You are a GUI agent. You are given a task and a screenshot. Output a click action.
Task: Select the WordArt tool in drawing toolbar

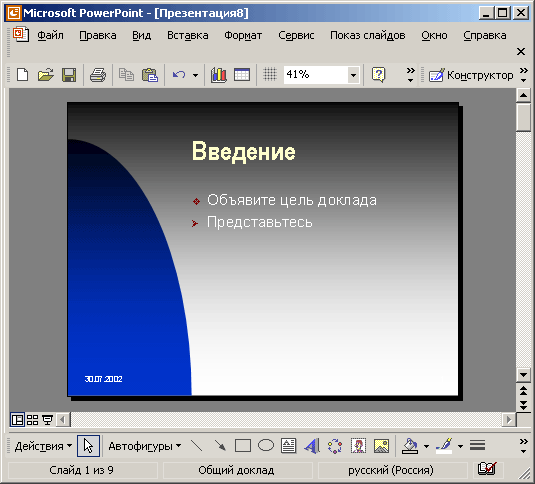pyautogui.click(x=312, y=446)
